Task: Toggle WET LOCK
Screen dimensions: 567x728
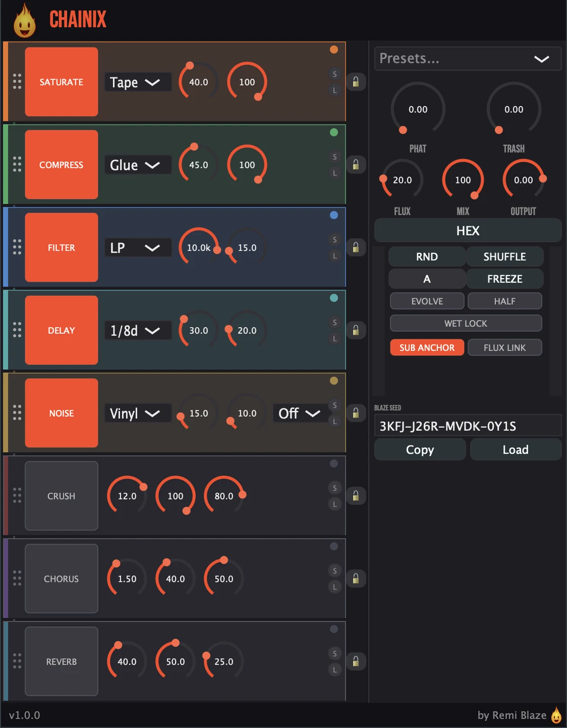Action: coord(466,323)
